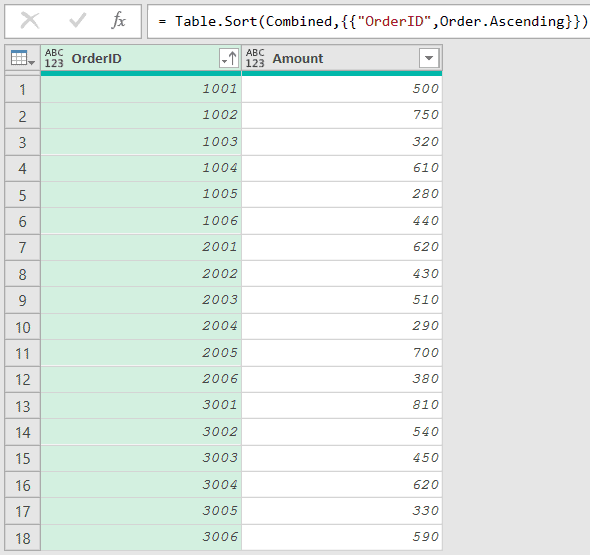This screenshot has height=555, width=590.
Task: Select row number 11
Action: 23,353
